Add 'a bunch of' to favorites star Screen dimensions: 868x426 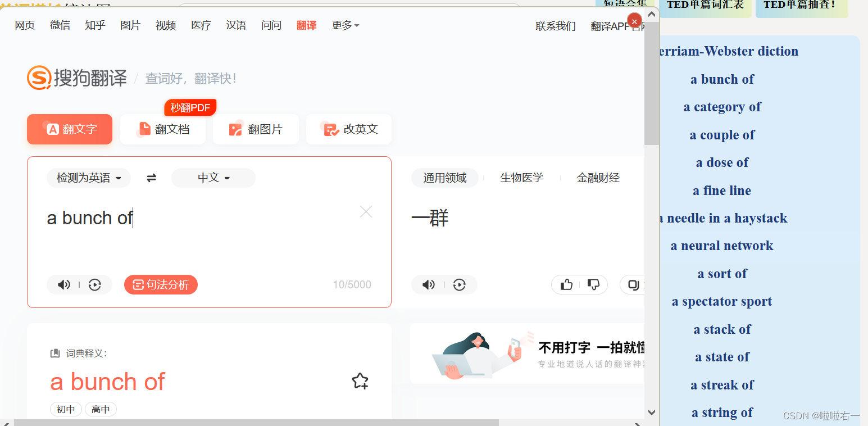(x=360, y=381)
